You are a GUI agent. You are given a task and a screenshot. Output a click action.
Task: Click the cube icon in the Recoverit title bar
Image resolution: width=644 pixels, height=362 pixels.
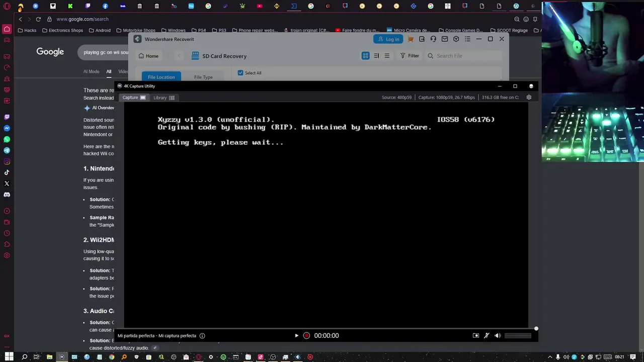(x=456, y=39)
